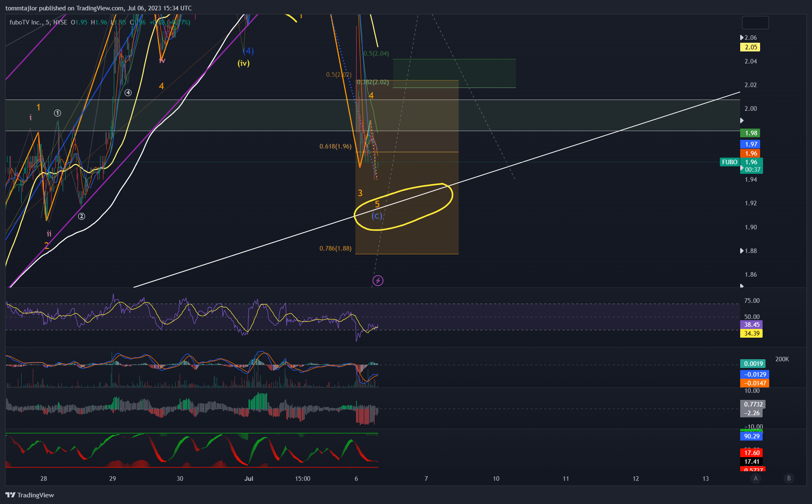The image size is (812, 504).
Task: Select the blue 1.97 price label
Action: point(751,144)
